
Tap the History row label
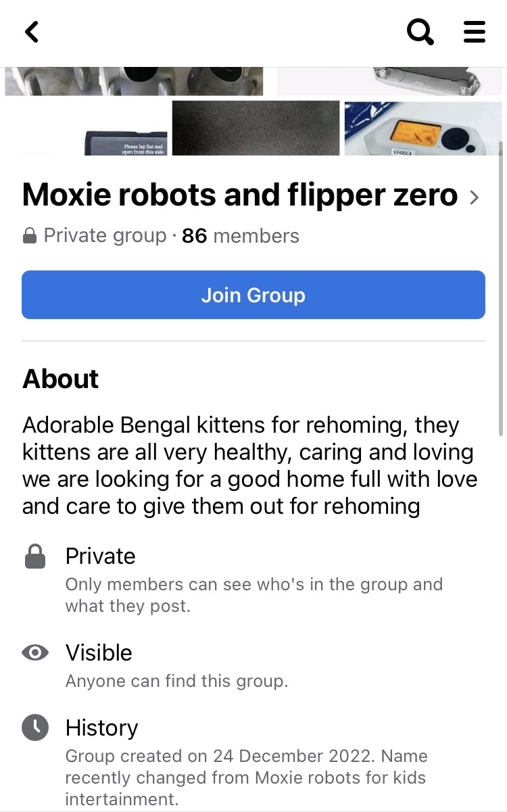coord(101,727)
